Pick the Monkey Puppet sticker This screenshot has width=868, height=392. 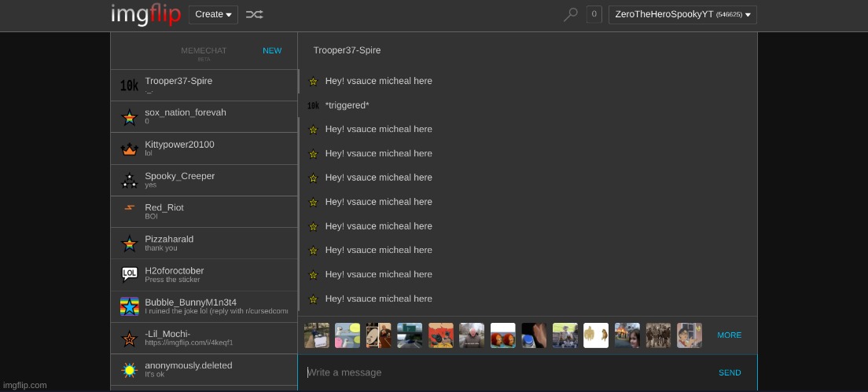click(502, 335)
